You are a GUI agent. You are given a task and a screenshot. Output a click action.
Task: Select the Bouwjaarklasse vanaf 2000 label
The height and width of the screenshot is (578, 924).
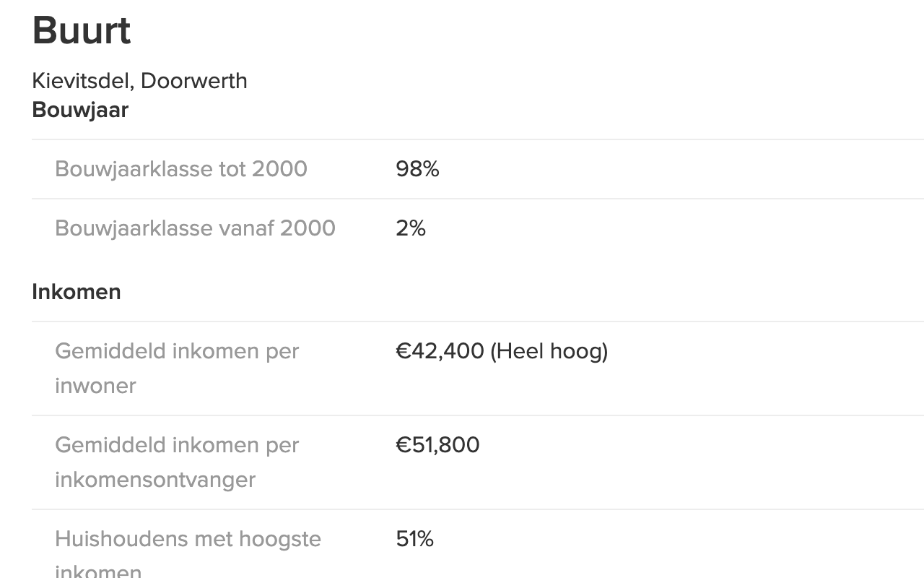[x=195, y=228]
